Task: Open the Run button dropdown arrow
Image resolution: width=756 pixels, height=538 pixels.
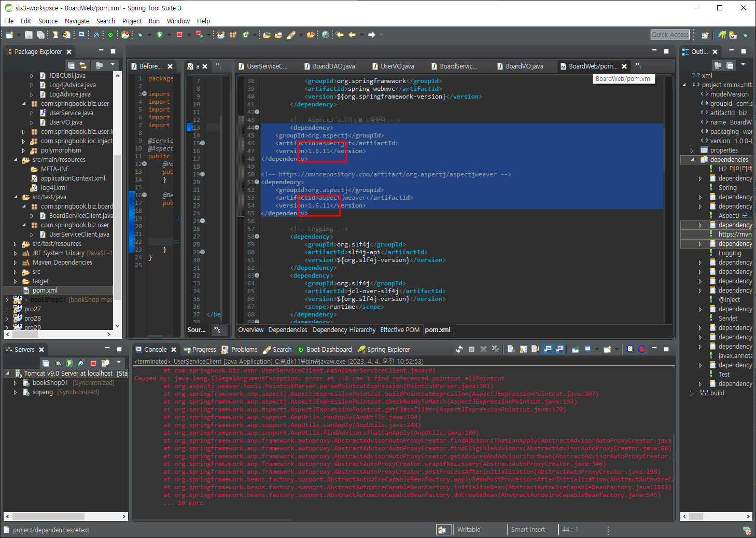Action: pyautogui.click(x=169, y=35)
